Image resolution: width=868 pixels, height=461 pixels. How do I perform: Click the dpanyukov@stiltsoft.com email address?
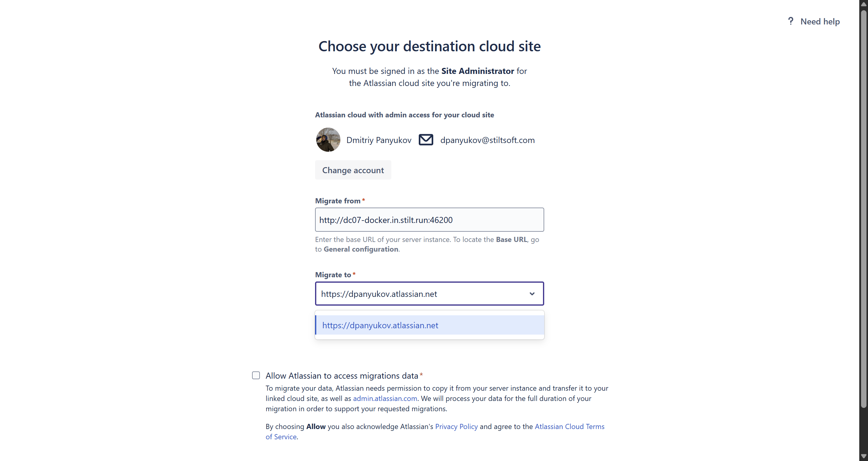tap(487, 140)
